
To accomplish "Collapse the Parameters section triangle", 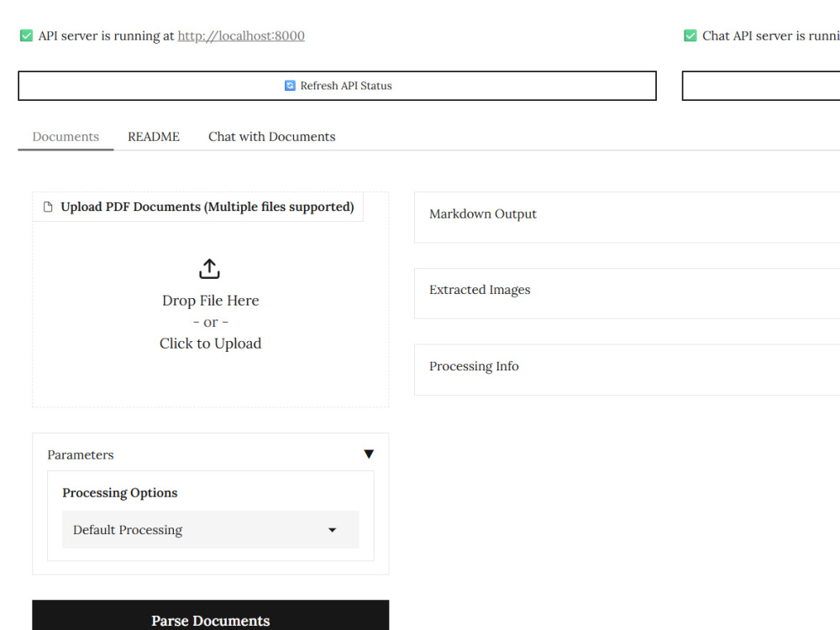I will point(369,454).
